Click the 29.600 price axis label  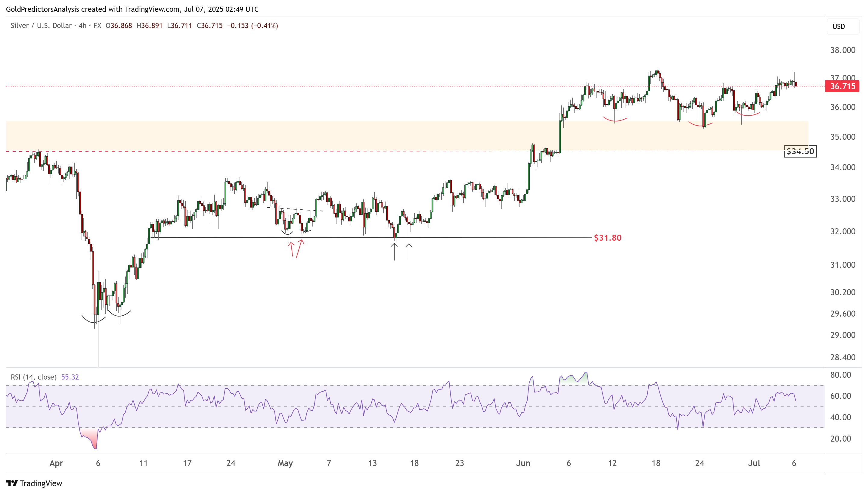point(843,314)
